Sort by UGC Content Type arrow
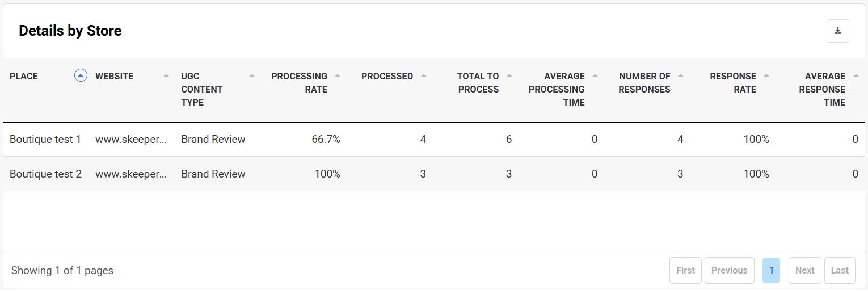Viewport: 868px width, 290px height. (x=252, y=75)
